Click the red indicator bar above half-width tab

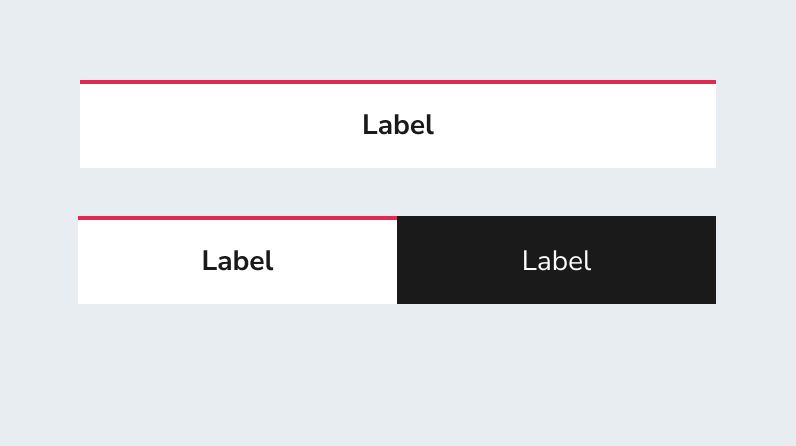(238, 218)
